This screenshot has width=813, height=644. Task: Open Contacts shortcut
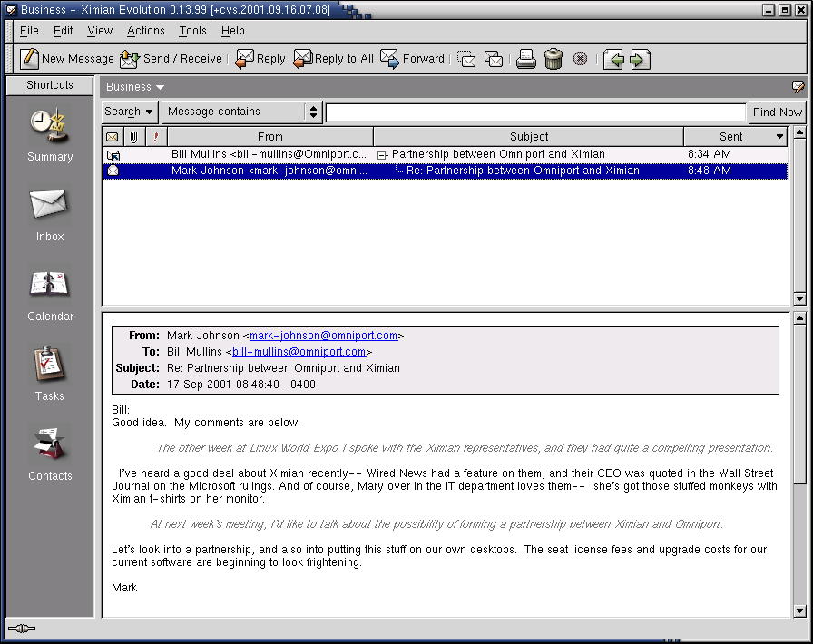tap(50, 454)
